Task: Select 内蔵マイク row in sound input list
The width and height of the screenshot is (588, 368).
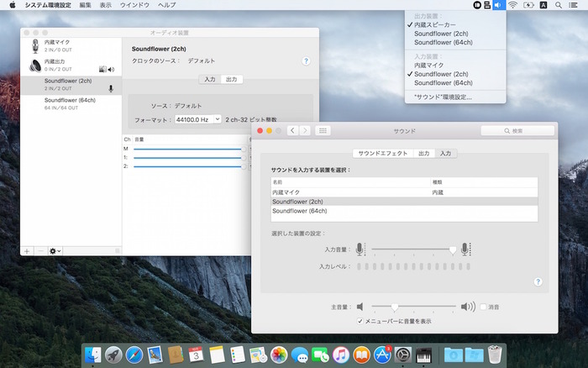Action: [x=404, y=192]
